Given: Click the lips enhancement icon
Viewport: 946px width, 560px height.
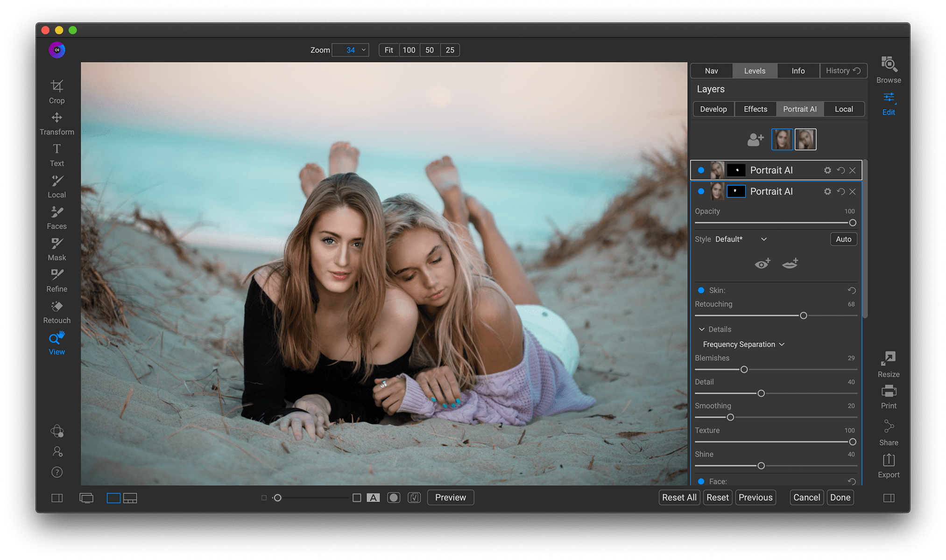Looking at the screenshot, I should [x=790, y=263].
